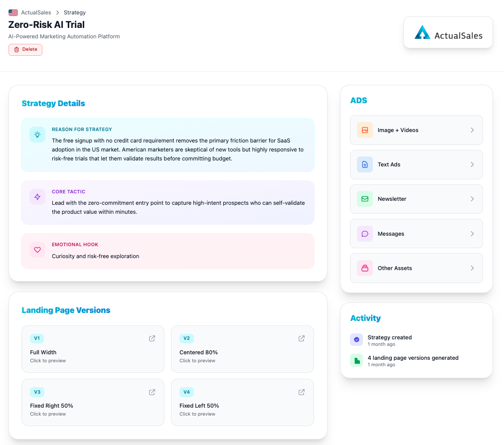Open the Strategy breadcrumb tab
Screen dimensions: 504x445
pyautogui.click(x=74, y=12)
